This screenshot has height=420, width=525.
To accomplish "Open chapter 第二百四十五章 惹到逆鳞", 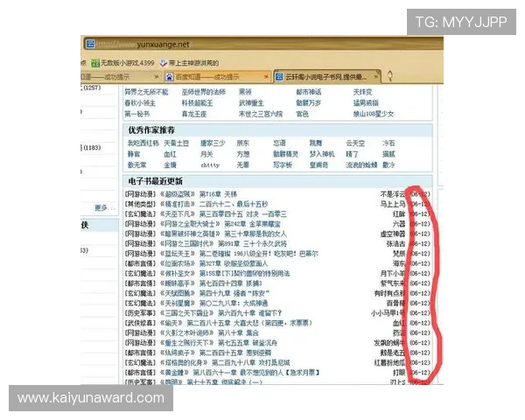I will (x=235, y=353).
